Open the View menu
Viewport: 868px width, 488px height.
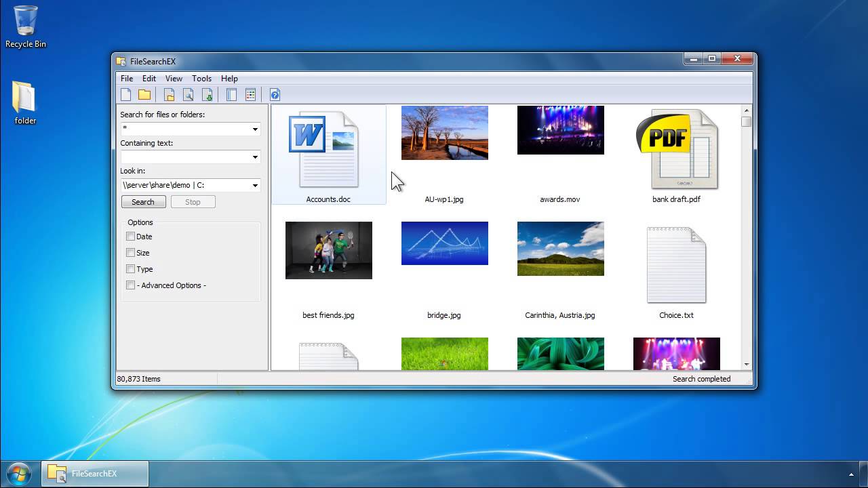[174, 79]
